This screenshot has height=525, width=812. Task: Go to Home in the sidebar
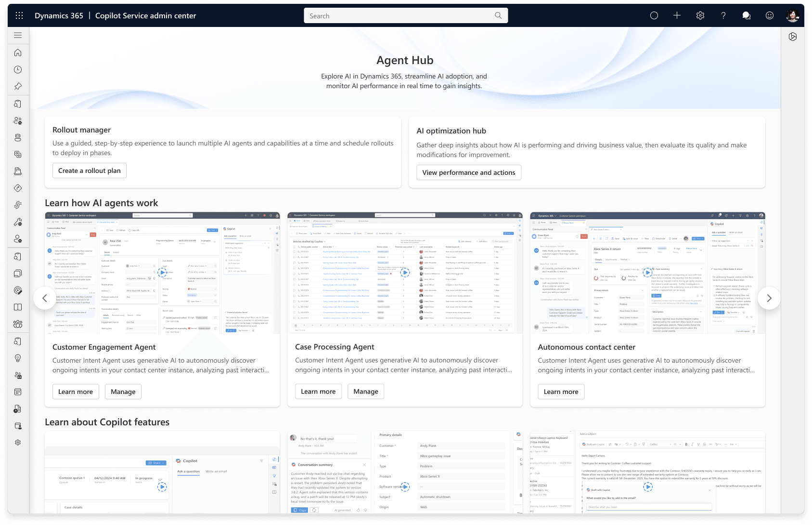(18, 52)
